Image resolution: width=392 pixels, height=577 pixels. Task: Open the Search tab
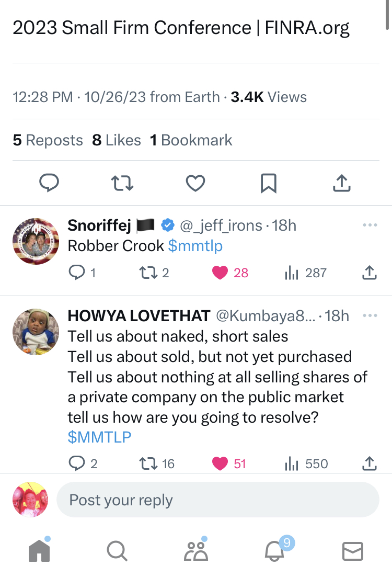117,550
